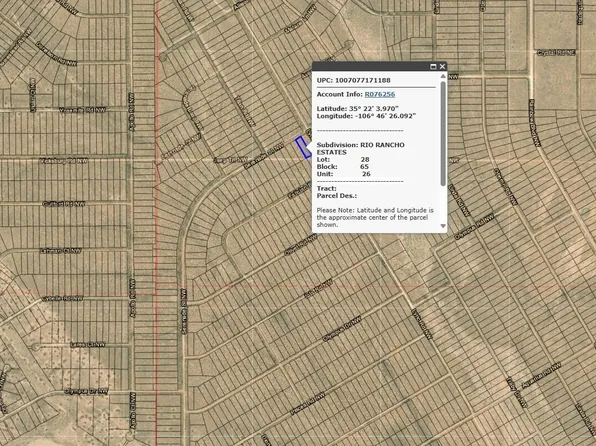Click the popup vertical scrollbar thumb
The width and height of the screenshot is (596, 446).
pyautogui.click(x=443, y=133)
